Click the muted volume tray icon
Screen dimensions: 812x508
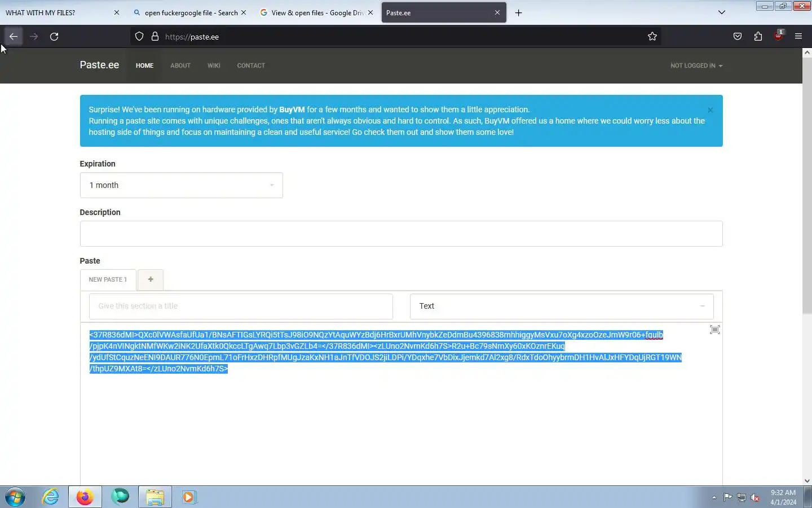(x=756, y=497)
